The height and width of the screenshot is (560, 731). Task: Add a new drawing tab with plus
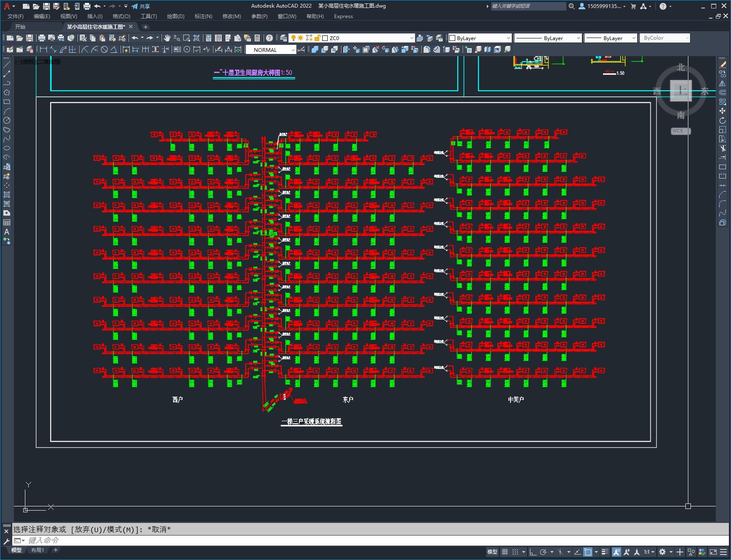click(x=146, y=27)
